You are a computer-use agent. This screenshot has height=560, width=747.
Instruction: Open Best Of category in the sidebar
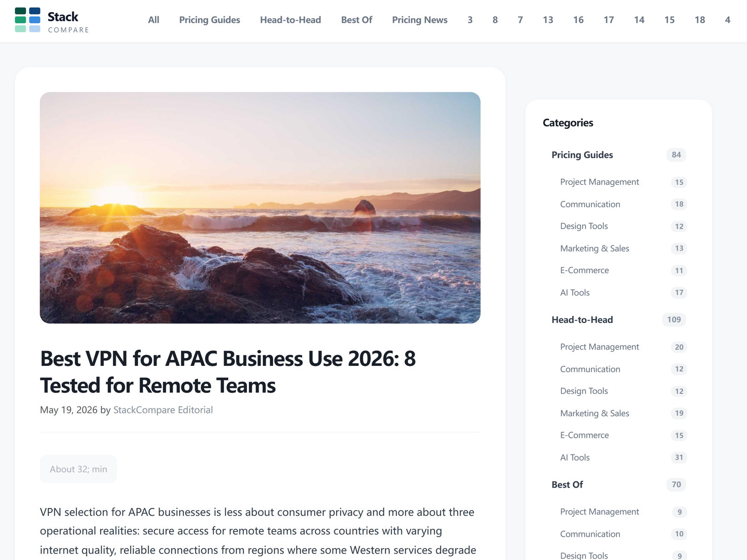pos(567,484)
